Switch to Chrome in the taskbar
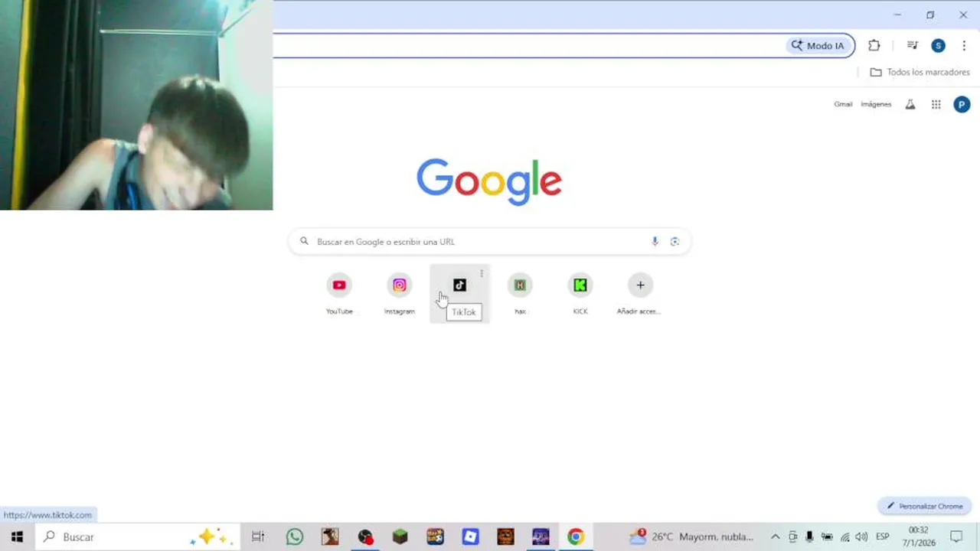 576,536
